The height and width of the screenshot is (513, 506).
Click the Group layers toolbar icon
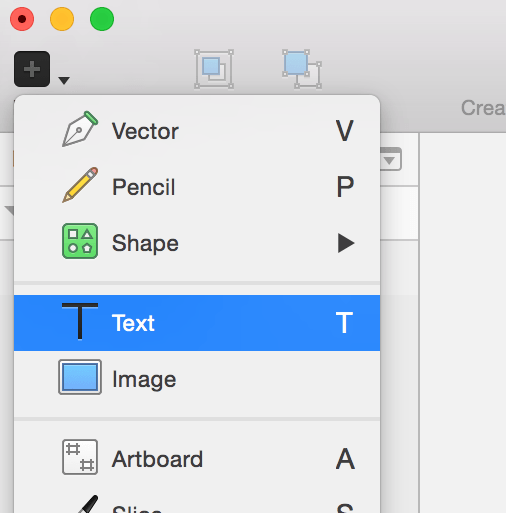214,69
